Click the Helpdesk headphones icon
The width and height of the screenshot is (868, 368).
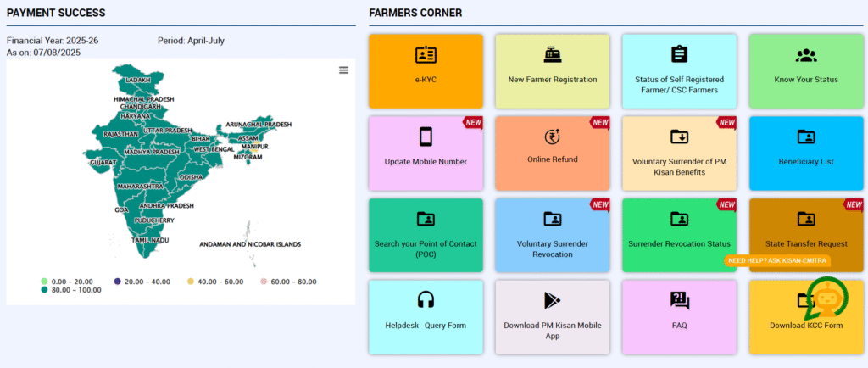click(x=426, y=300)
